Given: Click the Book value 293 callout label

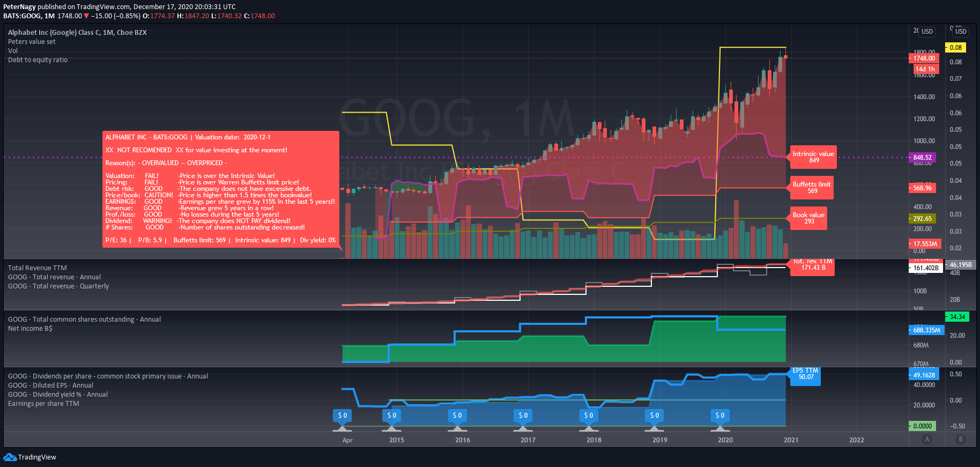Looking at the screenshot, I should coord(808,218).
